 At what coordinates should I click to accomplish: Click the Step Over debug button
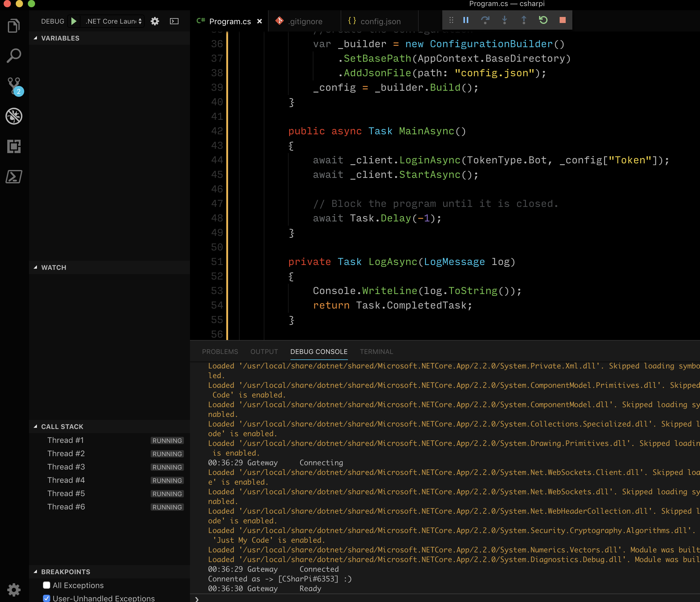[485, 20]
